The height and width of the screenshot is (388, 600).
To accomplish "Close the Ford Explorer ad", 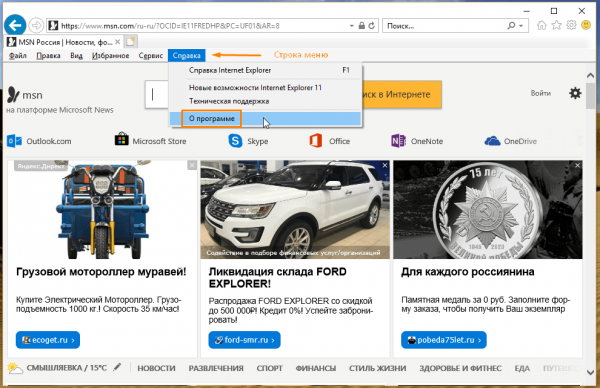I will [385, 165].
